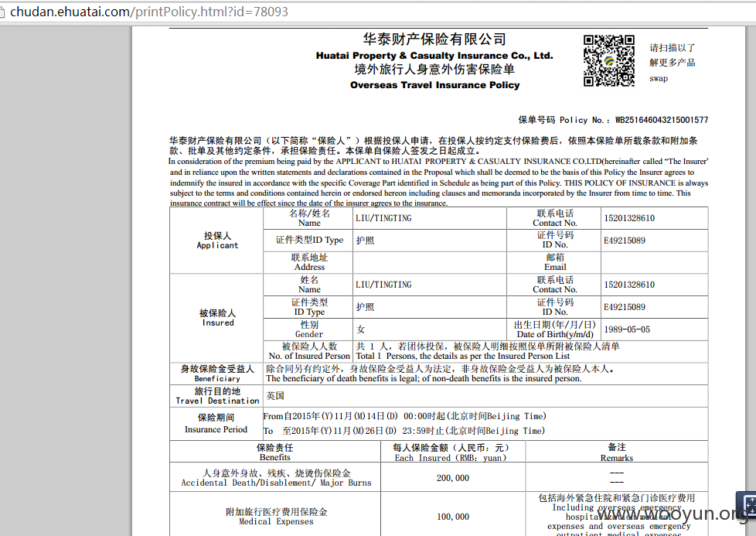
Task: Click the To 2015年11月26日 end date line
Action: [x=404, y=431]
